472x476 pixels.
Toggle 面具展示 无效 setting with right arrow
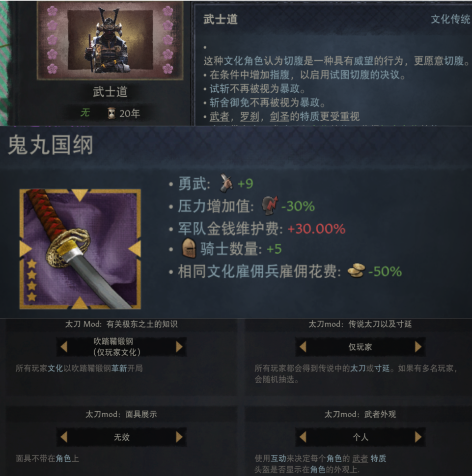point(179,437)
